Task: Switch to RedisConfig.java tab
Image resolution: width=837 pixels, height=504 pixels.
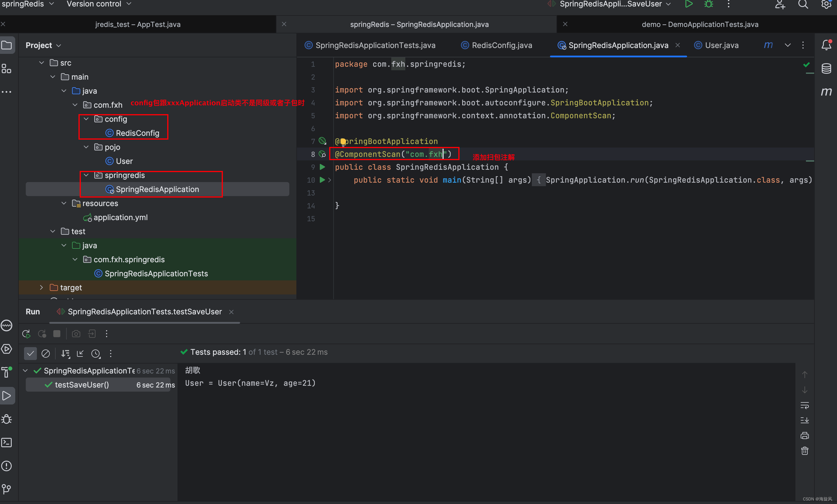Action: [496, 45]
